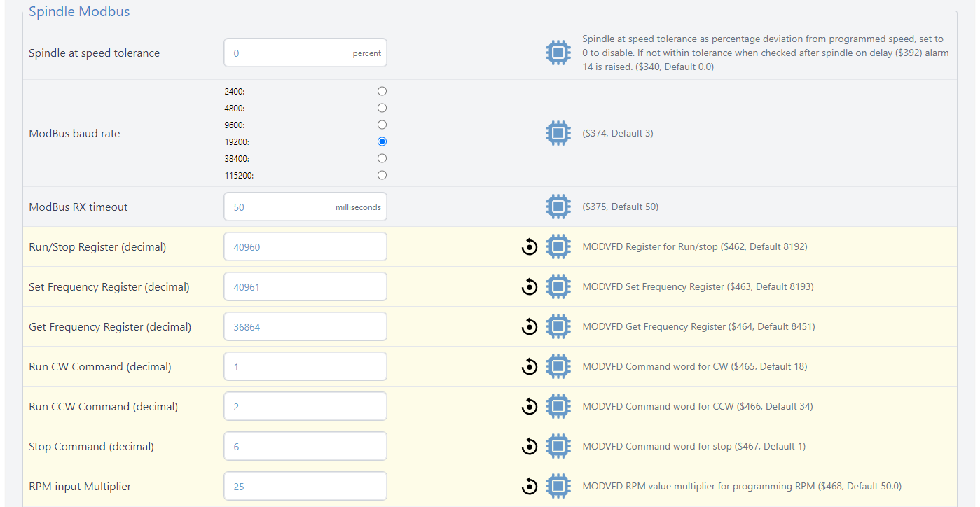Click the 'Run CCW Command (decimal)' label
Viewport: 980px width, 507px height.
[103, 406]
